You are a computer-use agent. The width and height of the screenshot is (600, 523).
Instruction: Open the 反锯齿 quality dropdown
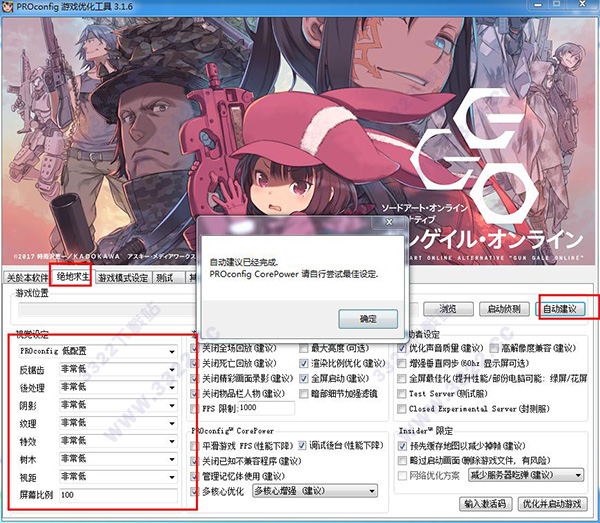118,369
